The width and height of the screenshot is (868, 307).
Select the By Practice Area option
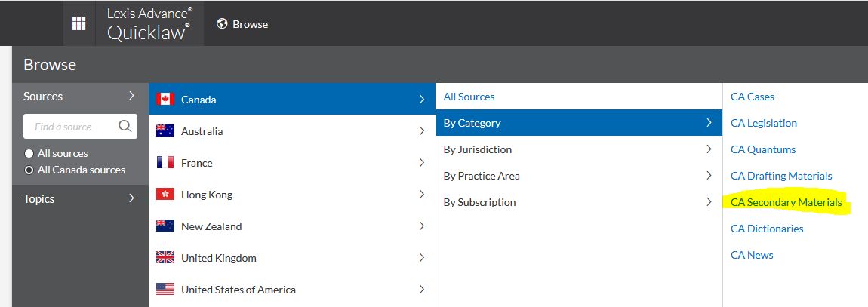(579, 176)
